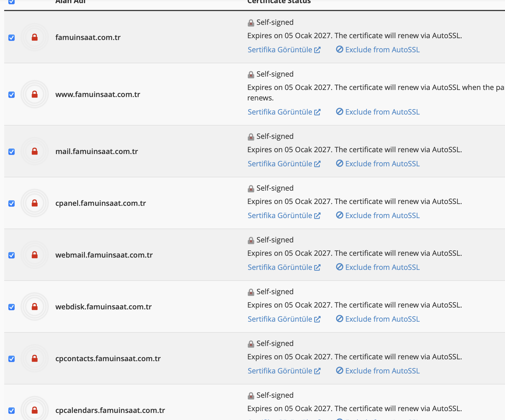Click the red lock icon for famuinsaat.com.tr
The image size is (505, 420).
[x=35, y=37]
